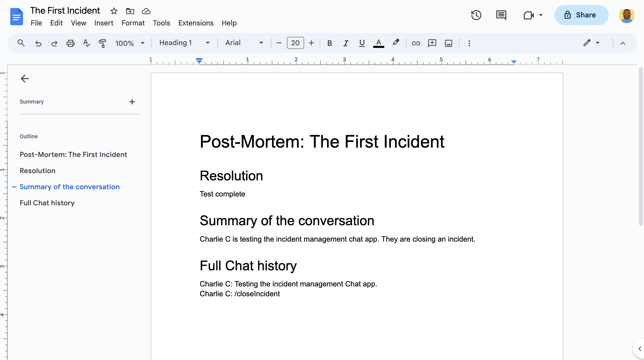Click the bold formatting icon
This screenshot has height=360, width=644.
click(329, 43)
